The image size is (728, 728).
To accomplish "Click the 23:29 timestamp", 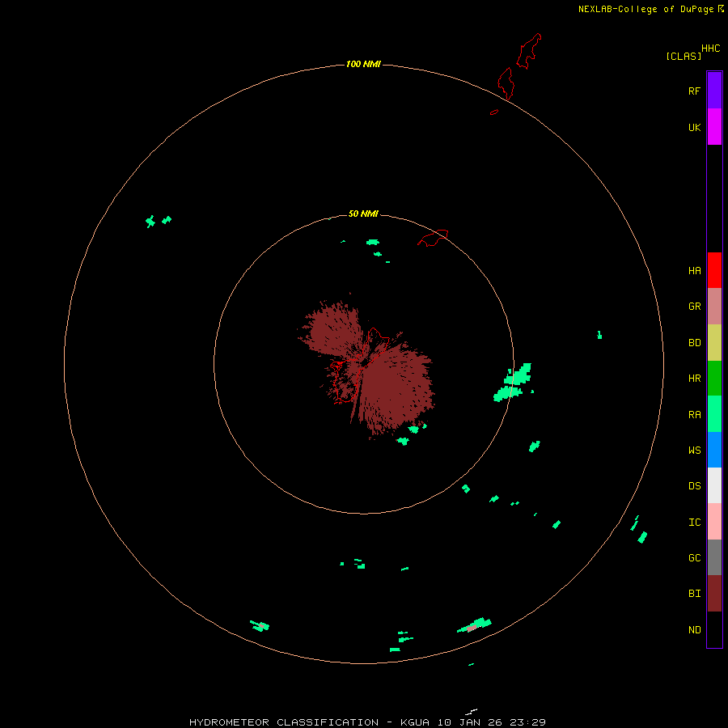I will tap(527, 722).
